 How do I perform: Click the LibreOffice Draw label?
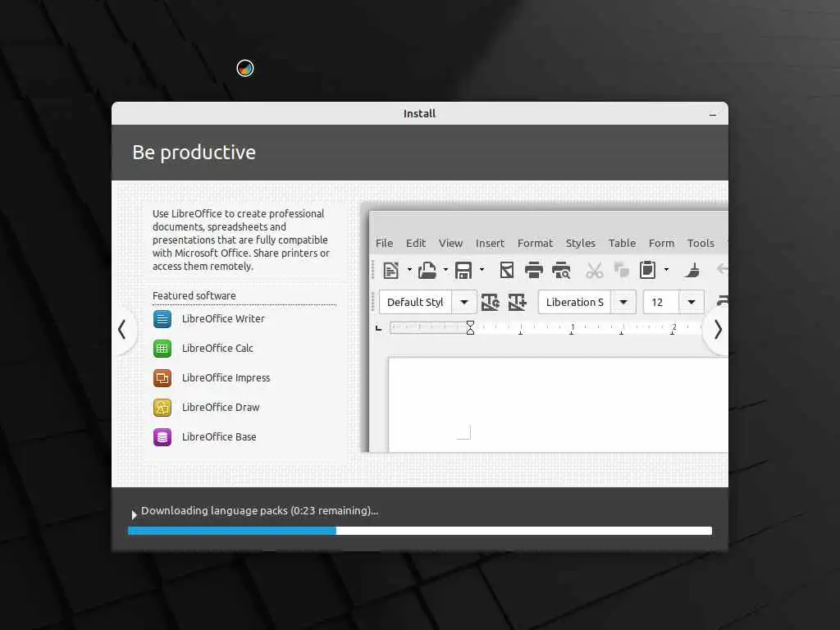pos(220,407)
